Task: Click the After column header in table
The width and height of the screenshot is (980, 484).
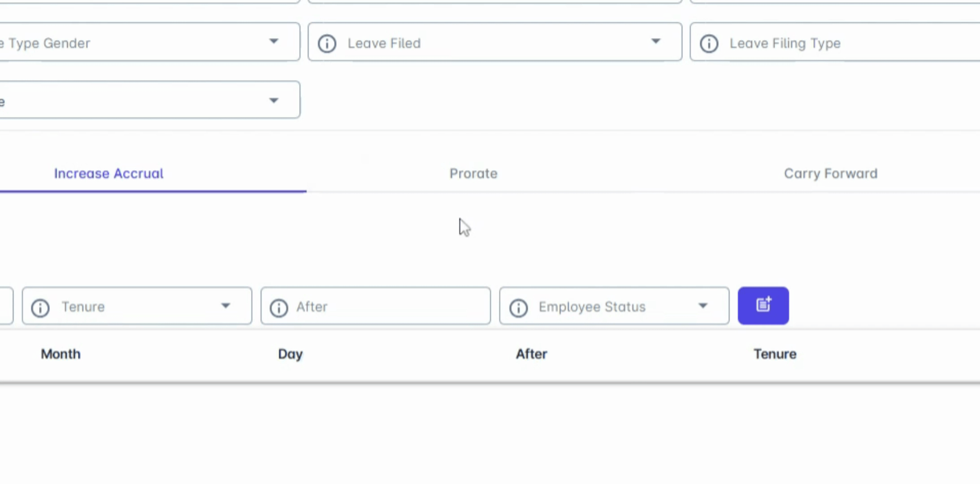Action: pos(531,354)
